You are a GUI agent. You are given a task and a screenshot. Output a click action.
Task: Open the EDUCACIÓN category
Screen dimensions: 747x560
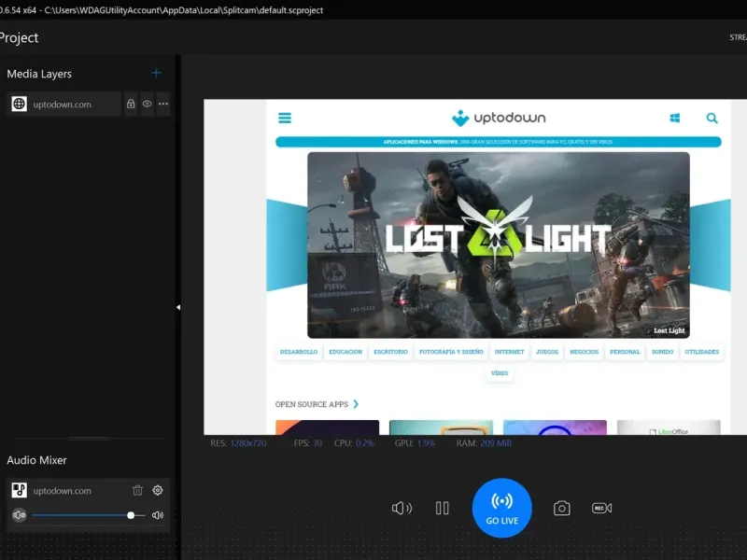tap(345, 352)
